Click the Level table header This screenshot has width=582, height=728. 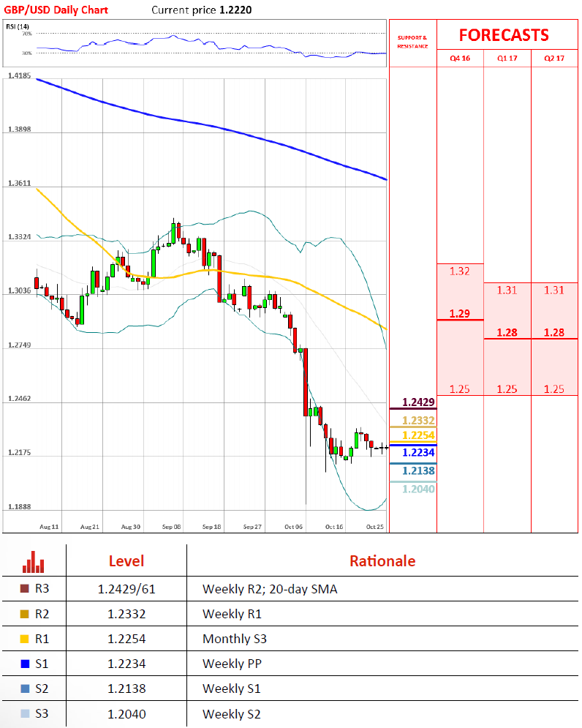point(126,561)
